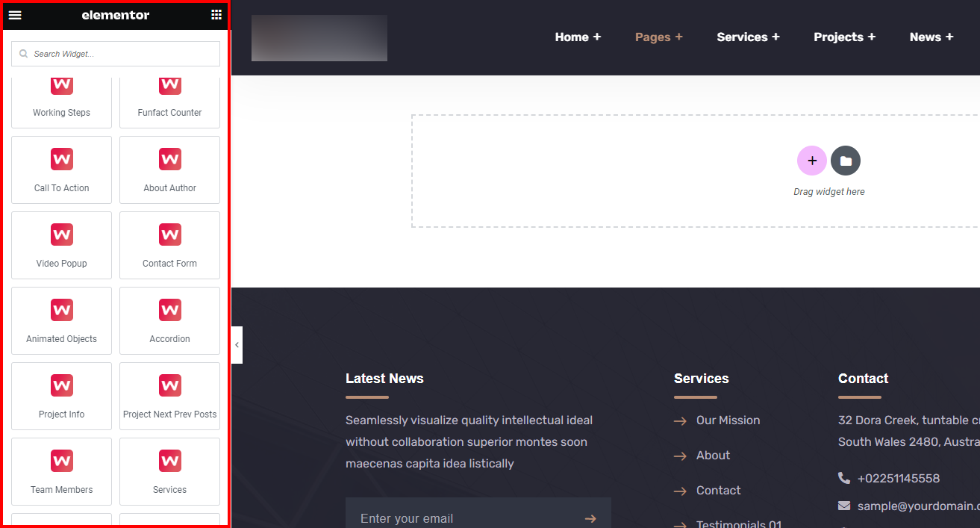Screen dimensions: 980x528
Task: Select the Call To Action widget
Action: coord(61,170)
